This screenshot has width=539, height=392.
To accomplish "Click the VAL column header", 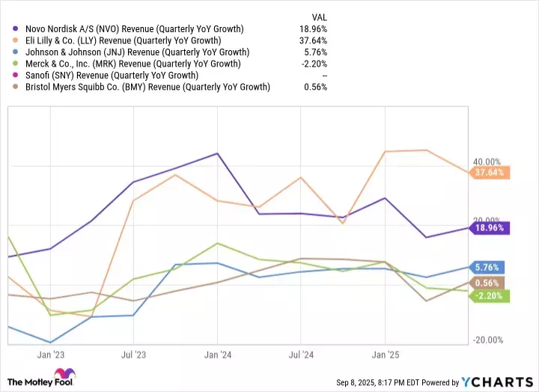I will click(x=319, y=17).
